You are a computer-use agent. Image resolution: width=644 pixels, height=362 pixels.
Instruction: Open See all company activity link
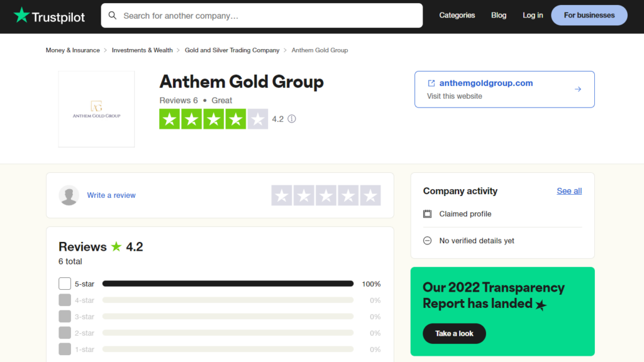coord(569,191)
